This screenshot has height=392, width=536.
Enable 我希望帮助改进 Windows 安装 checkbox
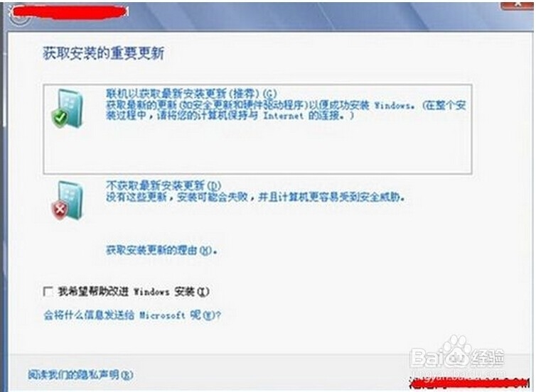tap(48, 292)
